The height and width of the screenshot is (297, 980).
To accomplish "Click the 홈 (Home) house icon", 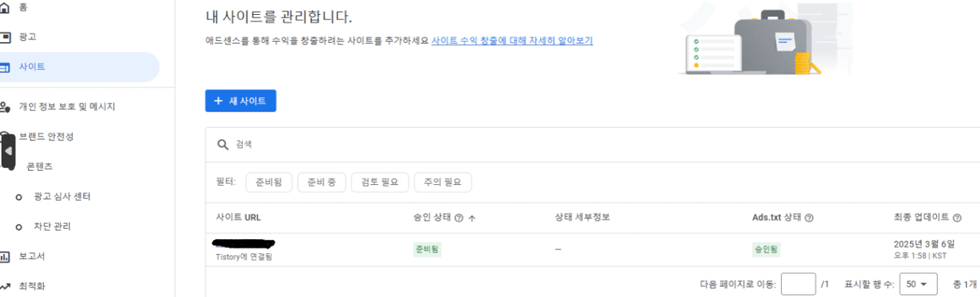I will 7,6.
